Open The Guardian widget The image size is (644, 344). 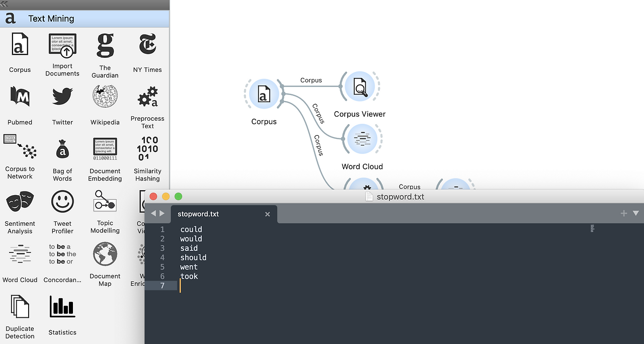point(105,54)
